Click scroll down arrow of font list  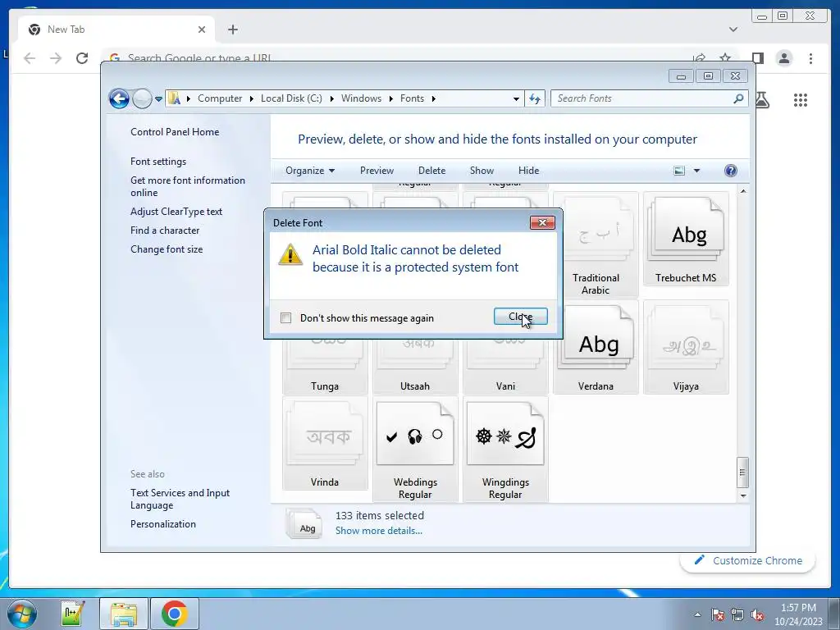click(x=743, y=496)
